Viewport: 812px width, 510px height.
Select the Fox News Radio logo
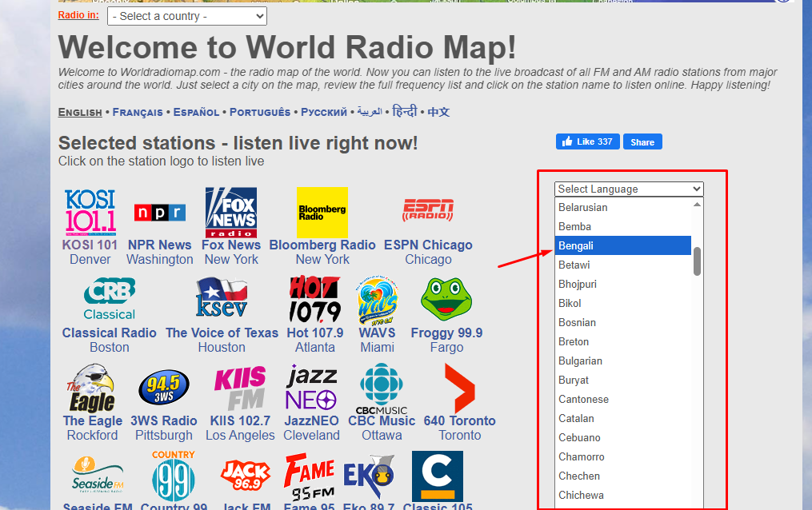tap(230, 212)
